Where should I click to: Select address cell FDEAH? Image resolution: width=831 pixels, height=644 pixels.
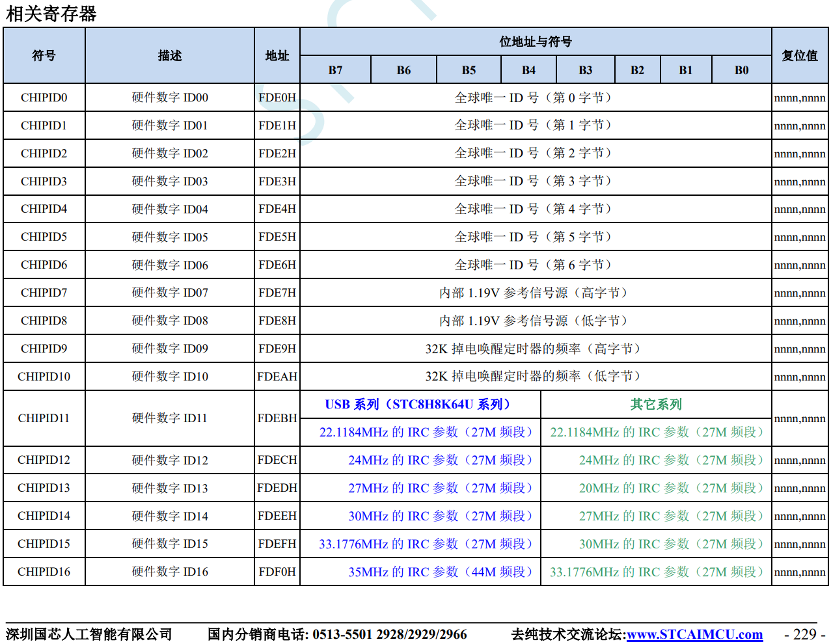(277, 377)
